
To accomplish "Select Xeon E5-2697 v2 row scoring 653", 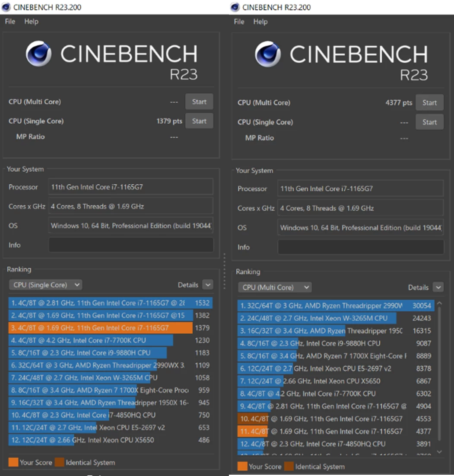I will (111, 428).
